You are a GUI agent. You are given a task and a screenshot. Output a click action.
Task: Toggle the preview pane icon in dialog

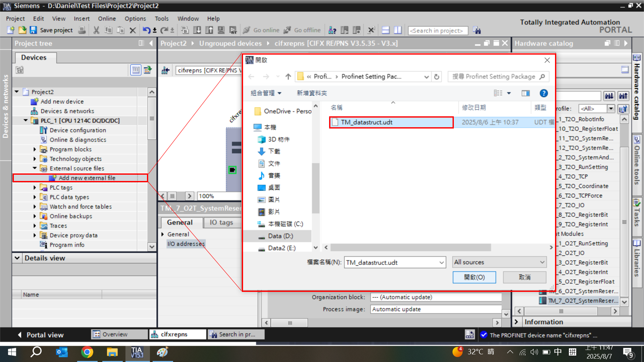click(x=526, y=93)
